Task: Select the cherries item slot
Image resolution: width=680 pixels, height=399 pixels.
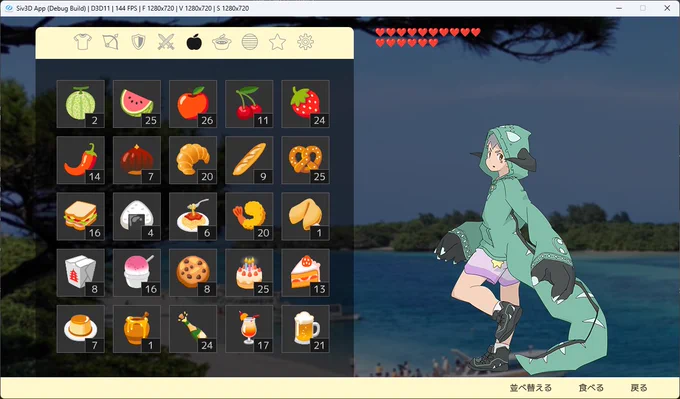Action: [249, 104]
